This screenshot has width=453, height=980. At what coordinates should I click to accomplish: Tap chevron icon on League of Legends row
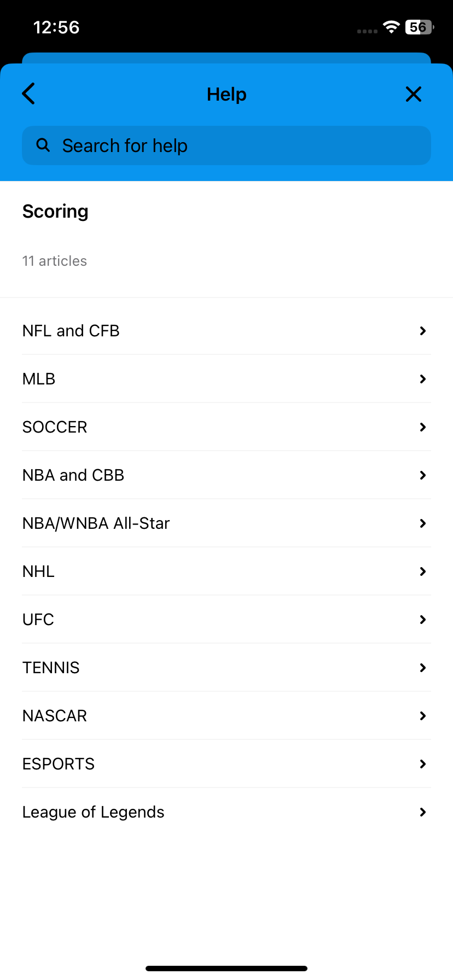coord(423,812)
